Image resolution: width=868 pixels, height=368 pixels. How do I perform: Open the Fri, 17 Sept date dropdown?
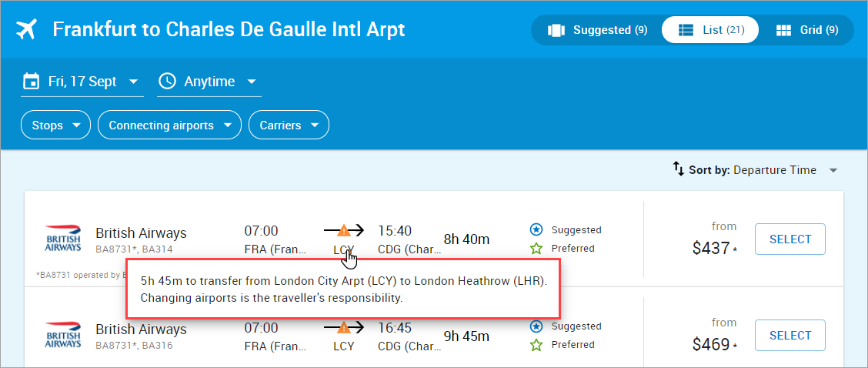(82, 82)
